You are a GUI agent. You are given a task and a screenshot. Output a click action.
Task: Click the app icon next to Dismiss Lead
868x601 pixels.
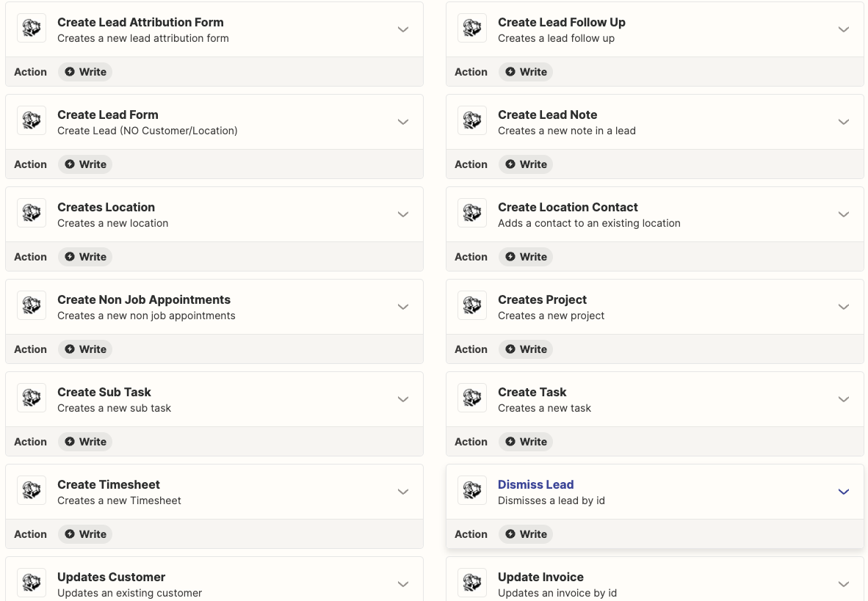pos(472,491)
